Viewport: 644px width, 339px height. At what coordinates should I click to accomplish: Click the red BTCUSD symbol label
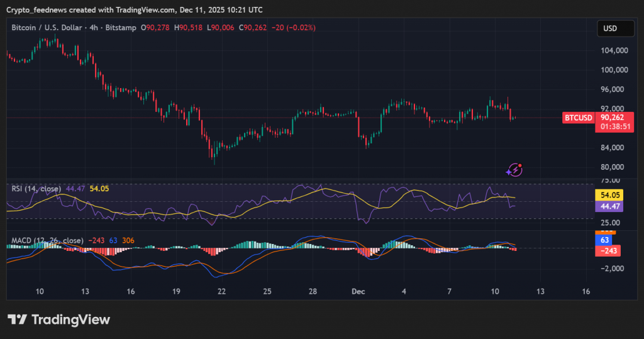579,118
